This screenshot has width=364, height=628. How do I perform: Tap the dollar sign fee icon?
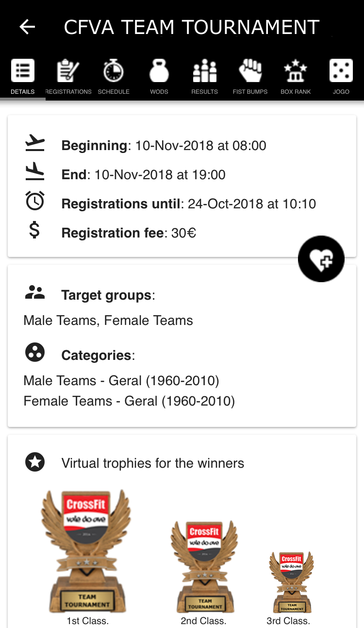point(35,230)
